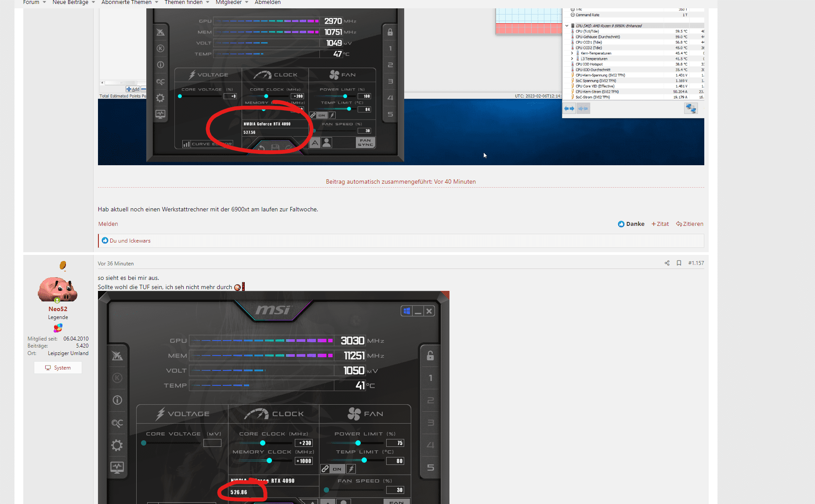Viewport: 815px width, 504px height.
Task: Click the lock icon in upper Afterburner
Action: coord(390,32)
